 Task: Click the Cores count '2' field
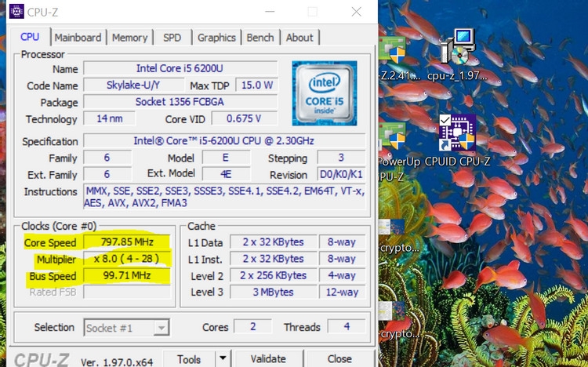[x=252, y=326]
